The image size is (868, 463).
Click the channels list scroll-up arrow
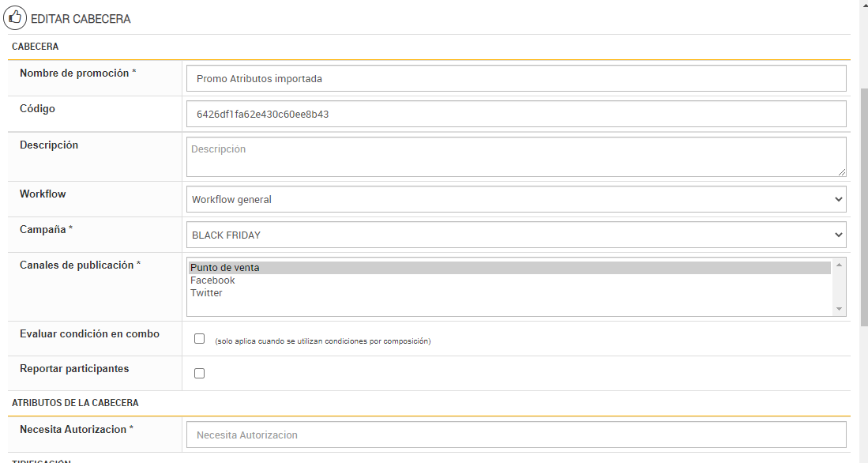[x=839, y=265]
